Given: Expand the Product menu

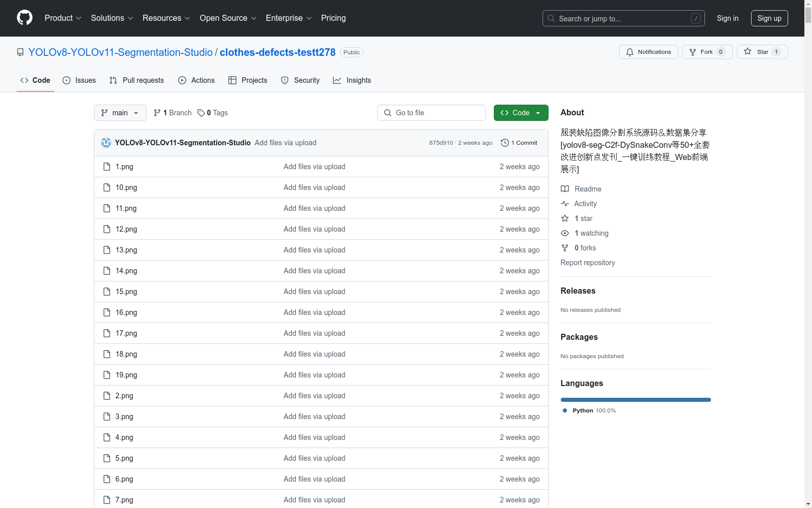Looking at the screenshot, I should click(63, 18).
